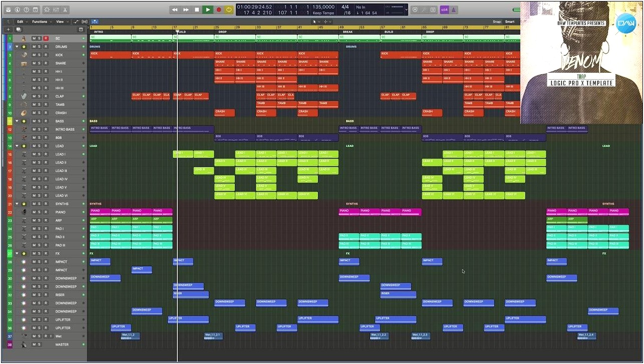Open the Inspector panel button
The image size is (644, 364).
(x=17, y=10)
